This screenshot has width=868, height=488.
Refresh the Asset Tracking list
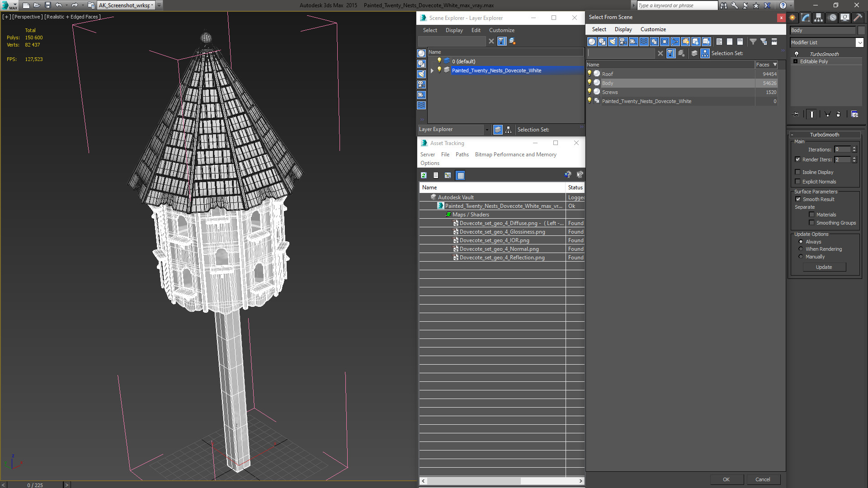tap(424, 175)
